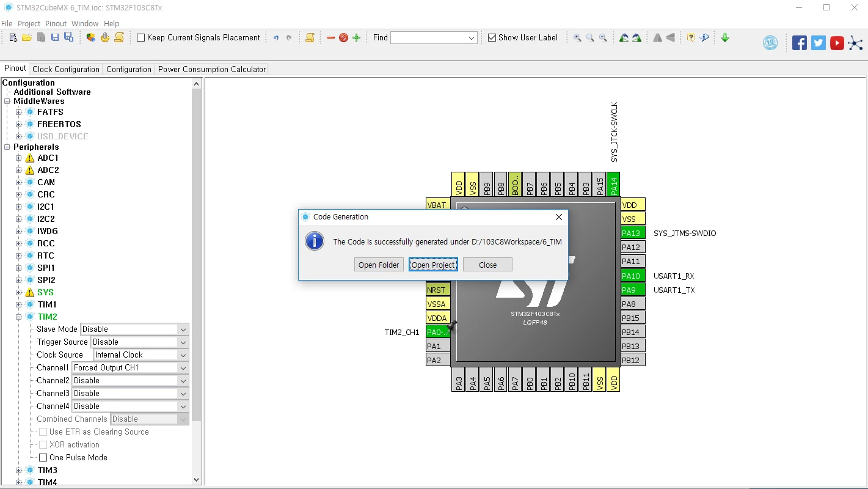868x489 pixels.
Task: Open the Slave Mode dropdown
Action: tap(134, 329)
